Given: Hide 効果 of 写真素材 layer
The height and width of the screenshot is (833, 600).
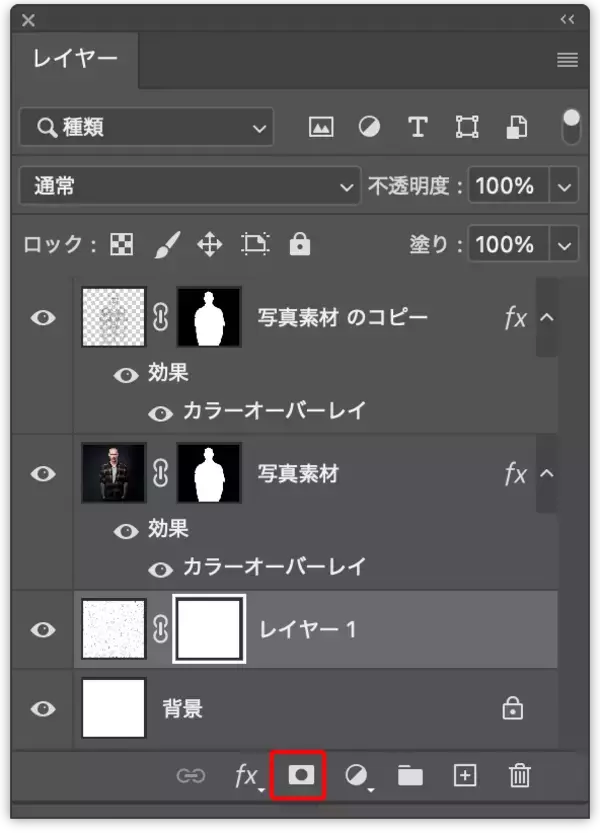Looking at the screenshot, I should [126, 531].
